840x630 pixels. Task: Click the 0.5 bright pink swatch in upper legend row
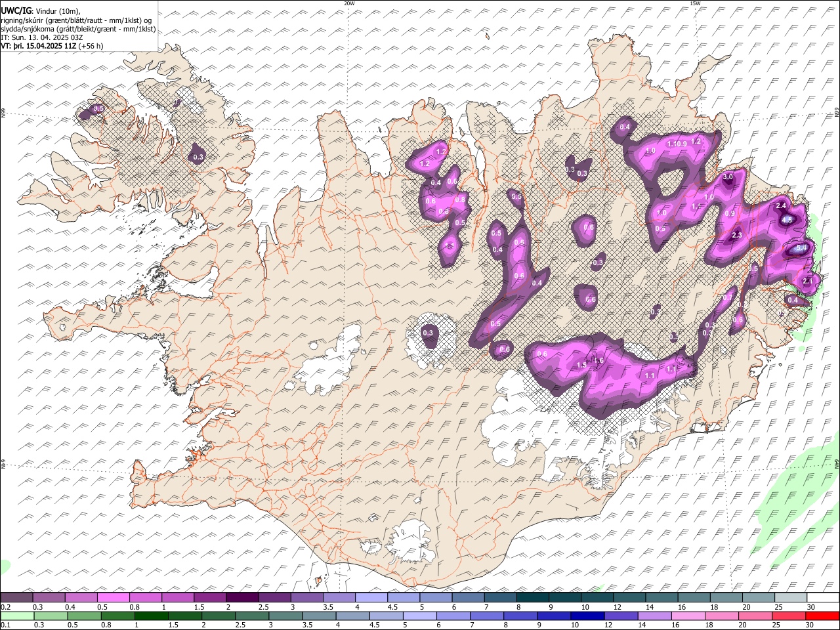point(114,598)
